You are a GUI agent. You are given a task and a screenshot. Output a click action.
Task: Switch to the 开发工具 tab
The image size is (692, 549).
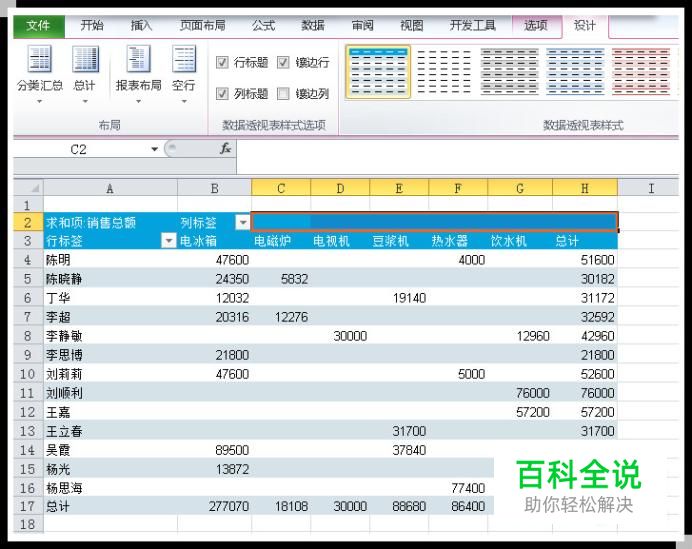tap(473, 26)
